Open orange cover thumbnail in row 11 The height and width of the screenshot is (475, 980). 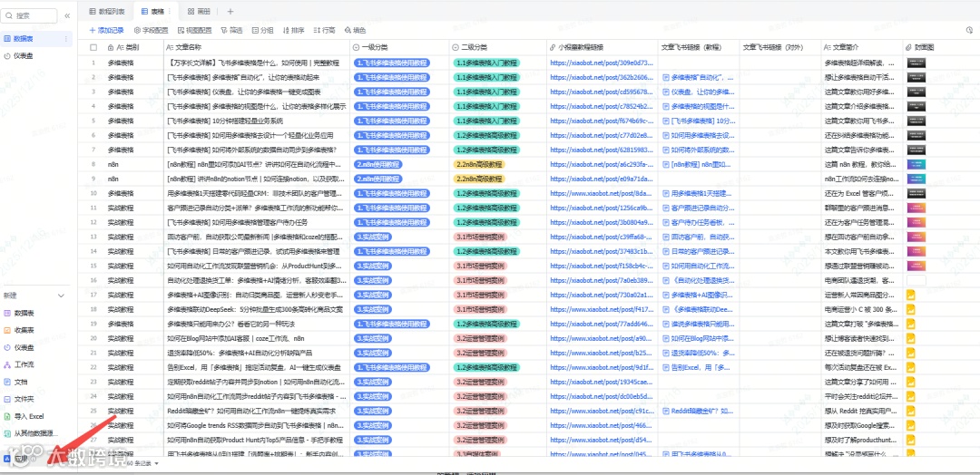[x=916, y=208]
